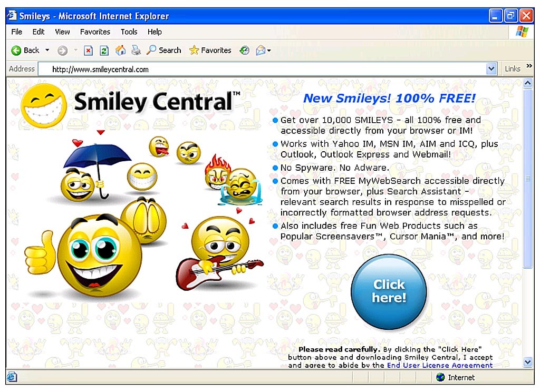The image size is (540, 392).
Task: Click the blue "Click here!" button
Action: click(x=389, y=291)
